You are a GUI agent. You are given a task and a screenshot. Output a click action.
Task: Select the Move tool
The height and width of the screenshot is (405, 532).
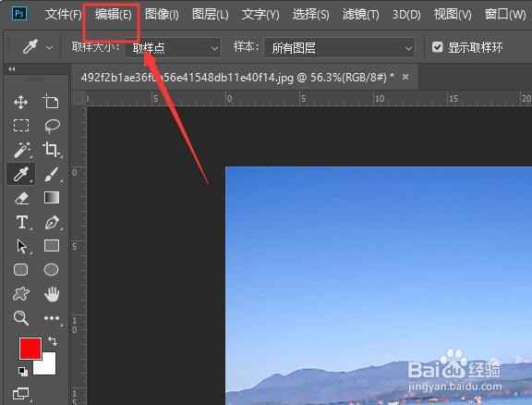[x=20, y=102]
